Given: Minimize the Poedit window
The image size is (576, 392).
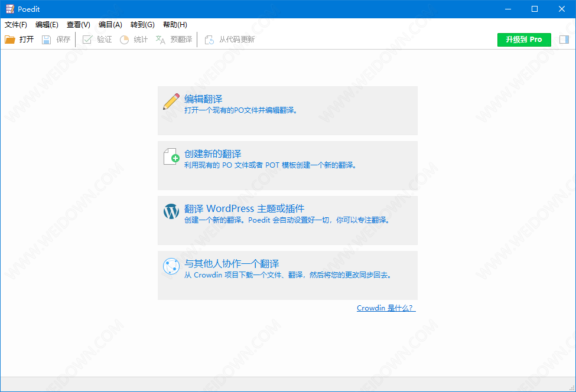Looking at the screenshot, I should click(508, 9).
